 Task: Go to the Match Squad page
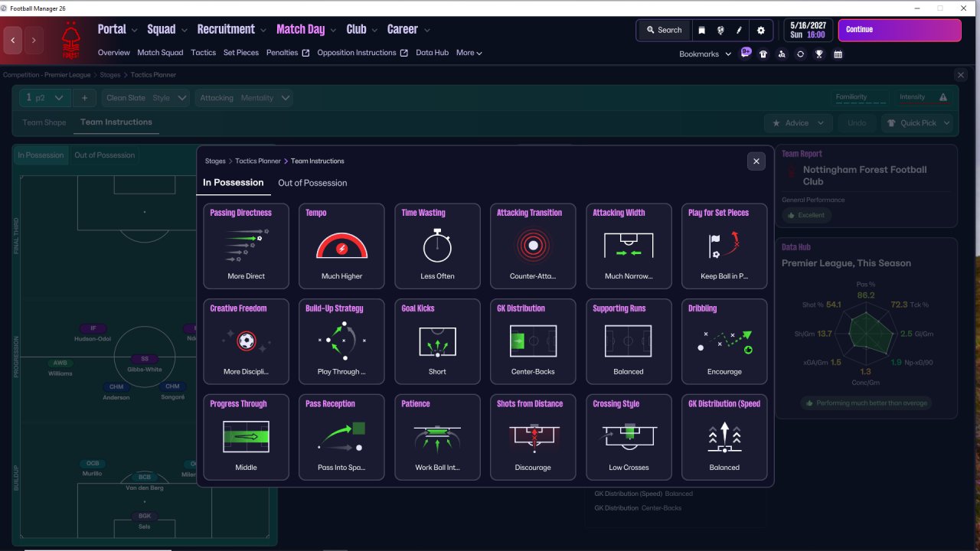tap(160, 53)
